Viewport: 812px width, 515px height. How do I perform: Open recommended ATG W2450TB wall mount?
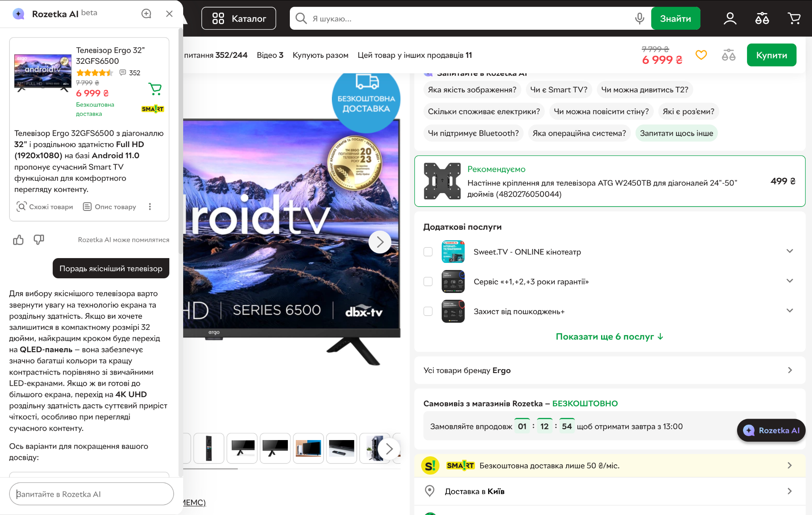(x=610, y=181)
